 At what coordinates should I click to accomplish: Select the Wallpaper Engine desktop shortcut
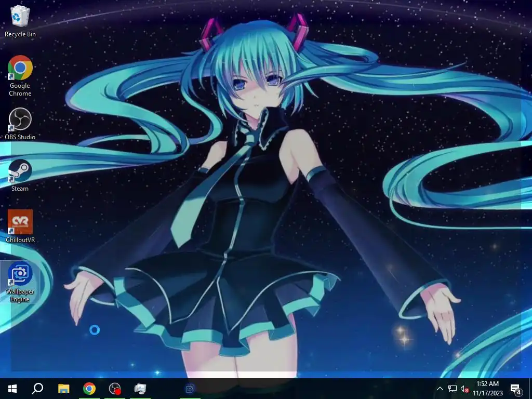point(20,282)
